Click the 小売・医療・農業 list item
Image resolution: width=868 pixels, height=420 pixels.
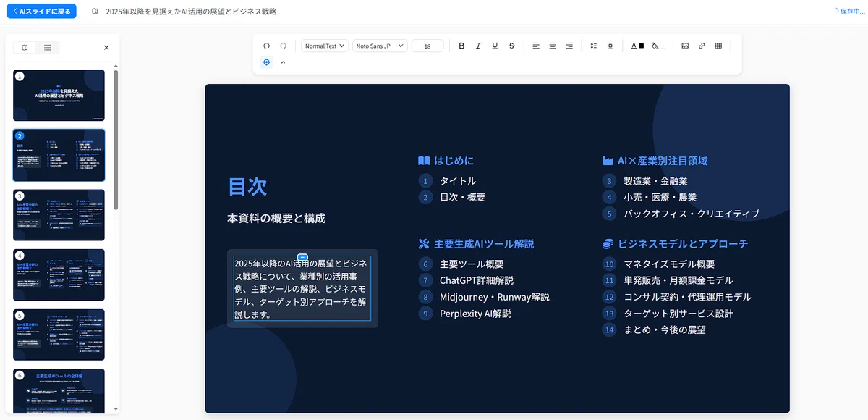660,197
